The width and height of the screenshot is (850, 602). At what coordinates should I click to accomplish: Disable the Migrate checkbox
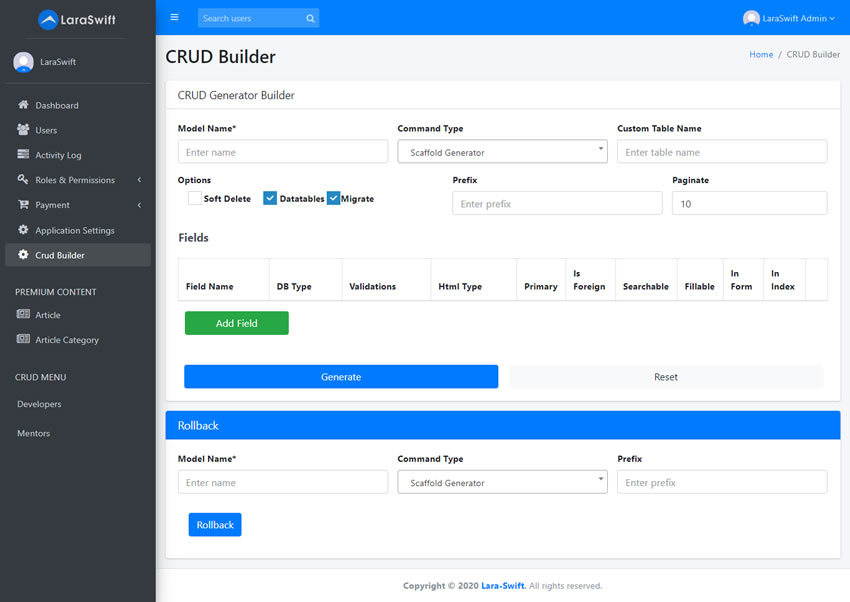(334, 198)
